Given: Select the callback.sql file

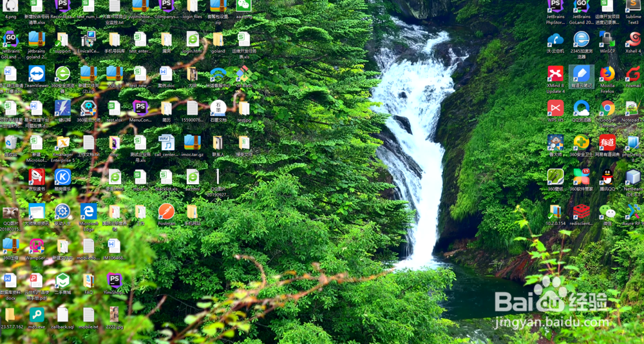Looking at the screenshot, I should coord(63,314).
